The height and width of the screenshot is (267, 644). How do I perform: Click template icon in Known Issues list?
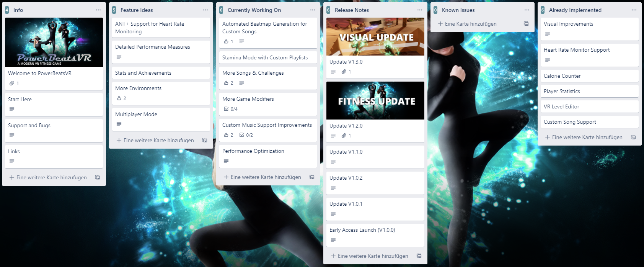tap(526, 24)
